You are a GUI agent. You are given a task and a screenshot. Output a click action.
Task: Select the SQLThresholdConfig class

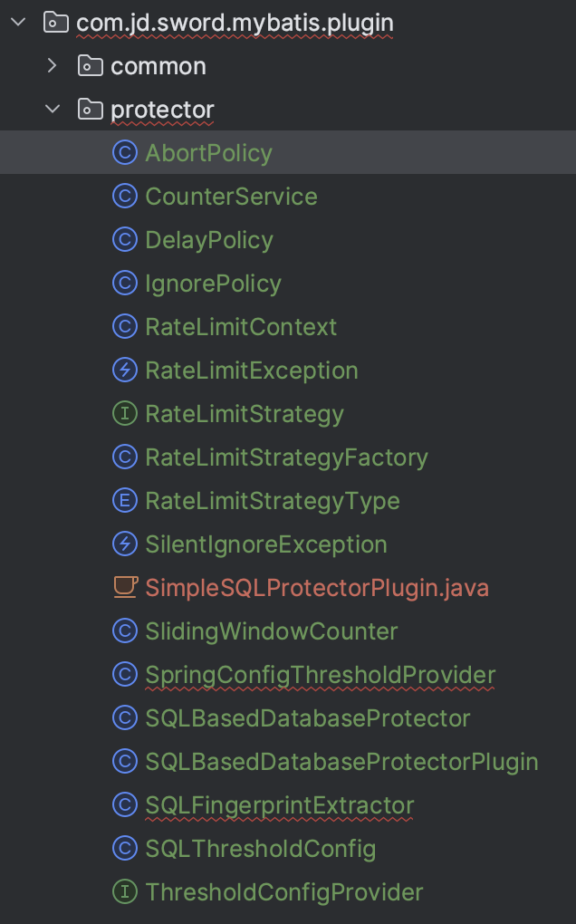coord(260,849)
